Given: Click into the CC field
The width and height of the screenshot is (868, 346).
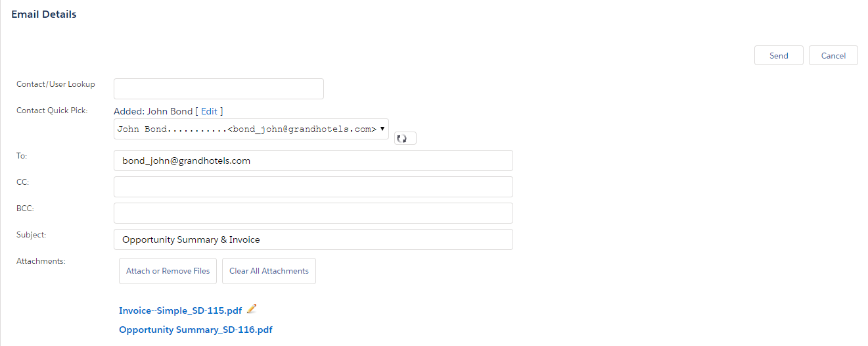Looking at the screenshot, I should (313, 187).
